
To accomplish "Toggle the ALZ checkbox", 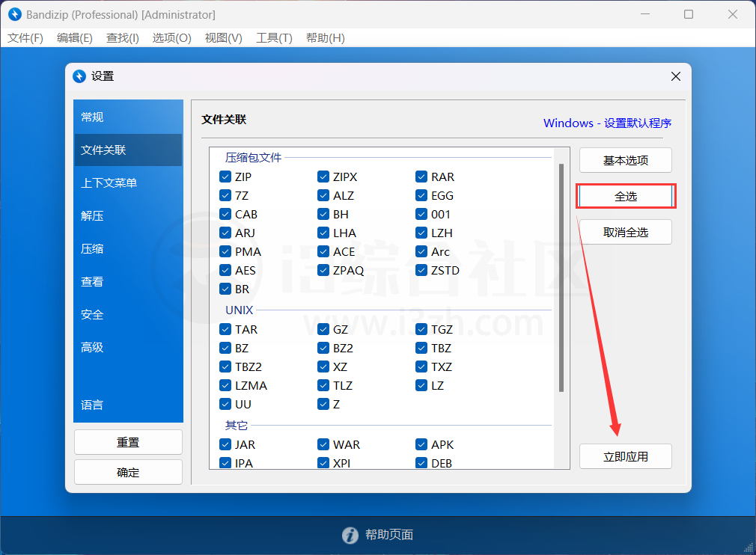I will [x=323, y=196].
